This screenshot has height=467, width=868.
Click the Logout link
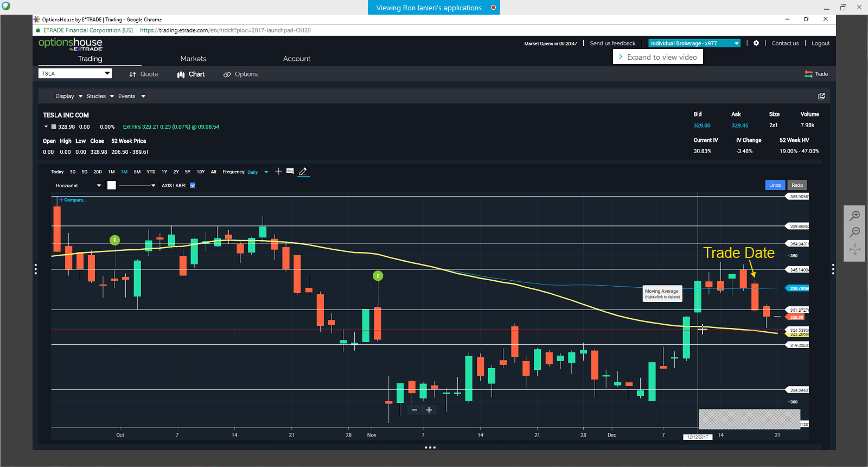[x=820, y=43]
